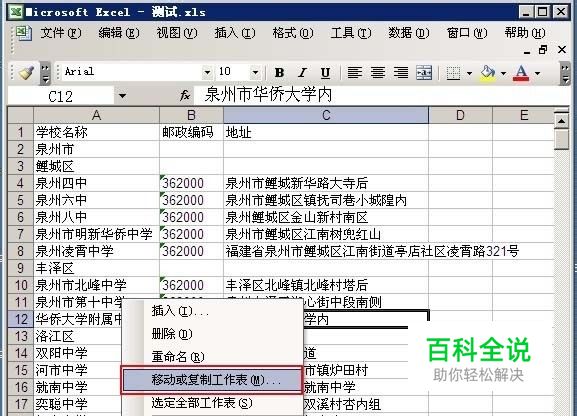The height and width of the screenshot is (416, 577).
Task: Open the 窗口(W) menu
Action: [467, 33]
